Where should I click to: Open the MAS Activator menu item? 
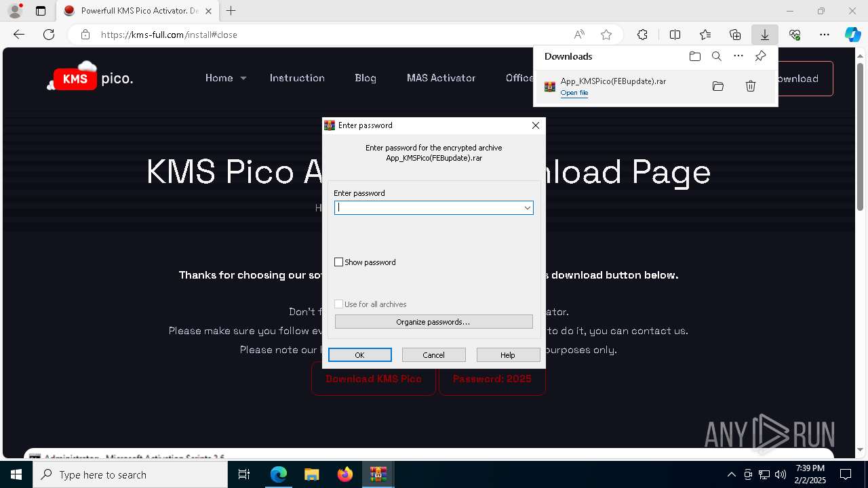pos(441,78)
